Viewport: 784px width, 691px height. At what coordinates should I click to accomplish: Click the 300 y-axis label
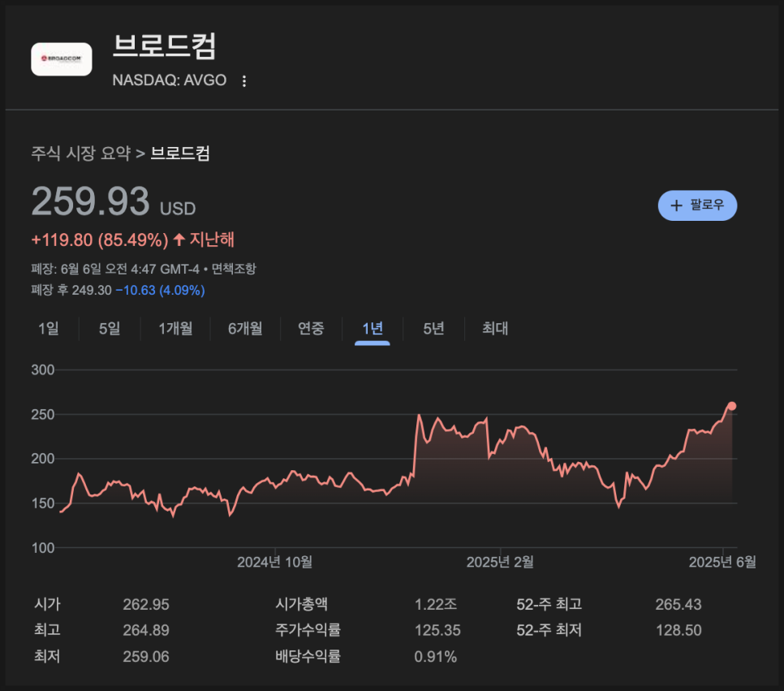tap(42, 370)
